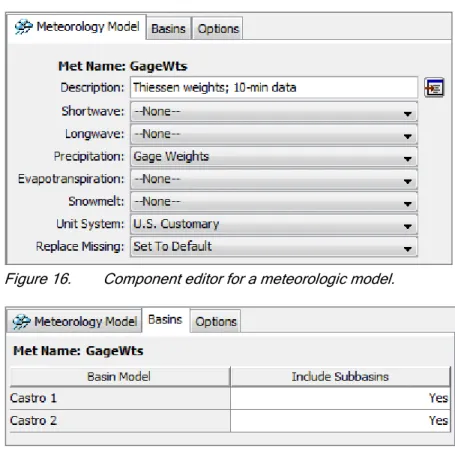Image resolution: width=455 pixels, height=452 pixels.
Task: Open the Shortwave method dropdown
Action: pyautogui.click(x=274, y=112)
